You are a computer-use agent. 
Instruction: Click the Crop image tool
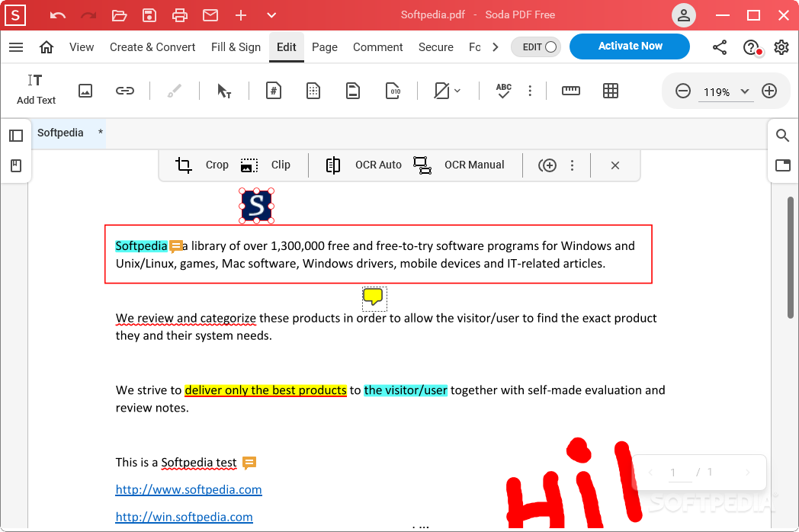pyautogui.click(x=202, y=165)
